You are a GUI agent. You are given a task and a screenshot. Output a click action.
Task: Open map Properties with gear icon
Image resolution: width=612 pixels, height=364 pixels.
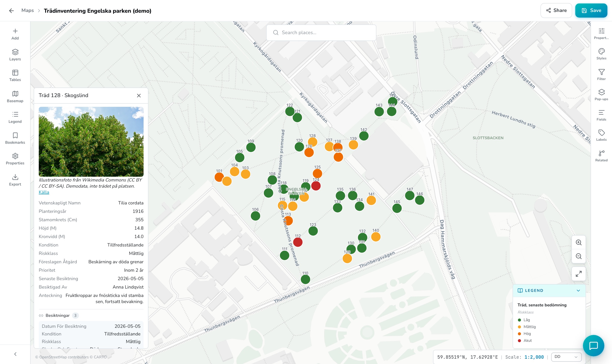(x=15, y=159)
